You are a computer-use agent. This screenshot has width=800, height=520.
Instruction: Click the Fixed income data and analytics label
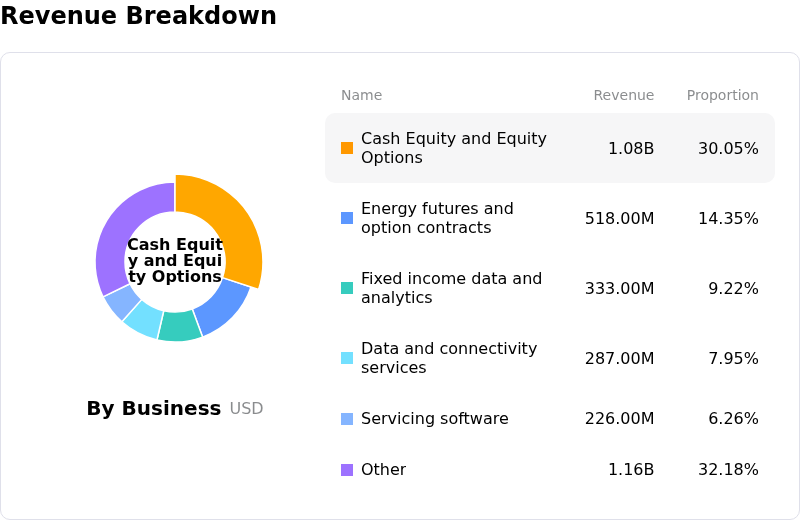click(452, 288)
